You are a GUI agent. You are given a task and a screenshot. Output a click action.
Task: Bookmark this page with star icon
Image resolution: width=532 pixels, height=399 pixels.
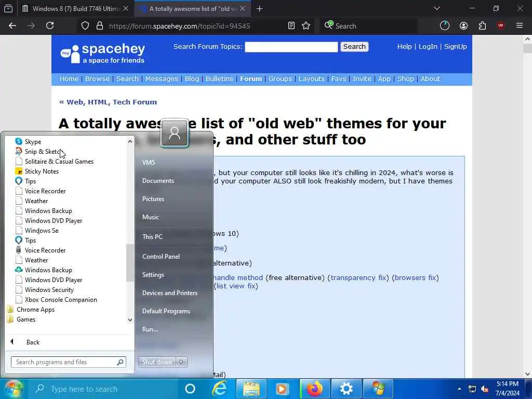click(306, 26)
